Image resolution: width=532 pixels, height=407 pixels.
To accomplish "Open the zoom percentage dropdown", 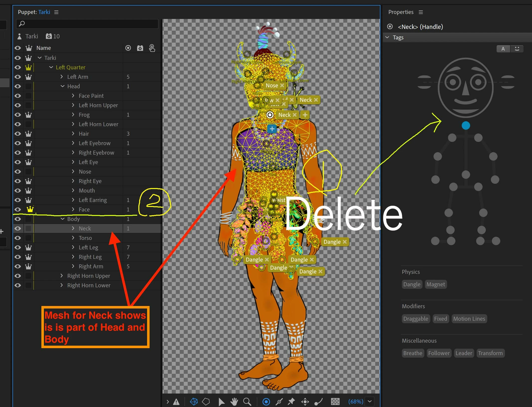I will [x=370, y=402].
